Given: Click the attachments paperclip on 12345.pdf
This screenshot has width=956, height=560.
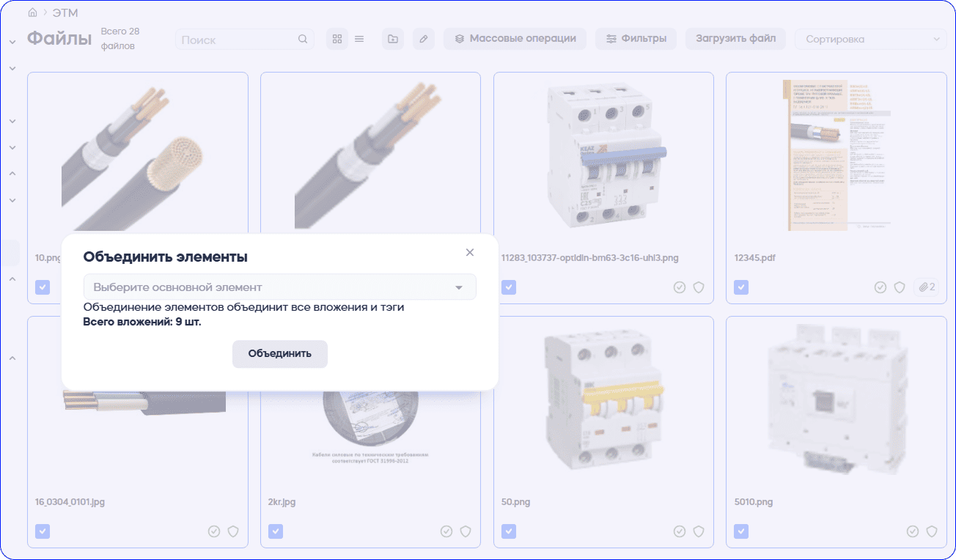Looking at the screenshot, I should point(927,287).
